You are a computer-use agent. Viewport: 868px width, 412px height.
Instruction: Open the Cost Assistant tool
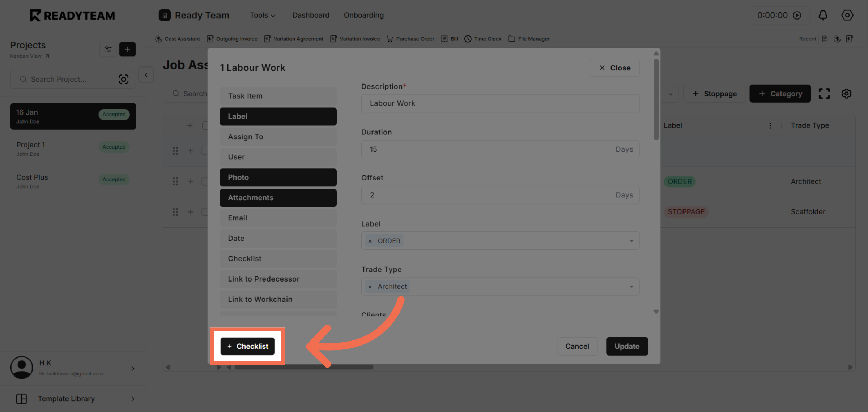pos(178,39)
